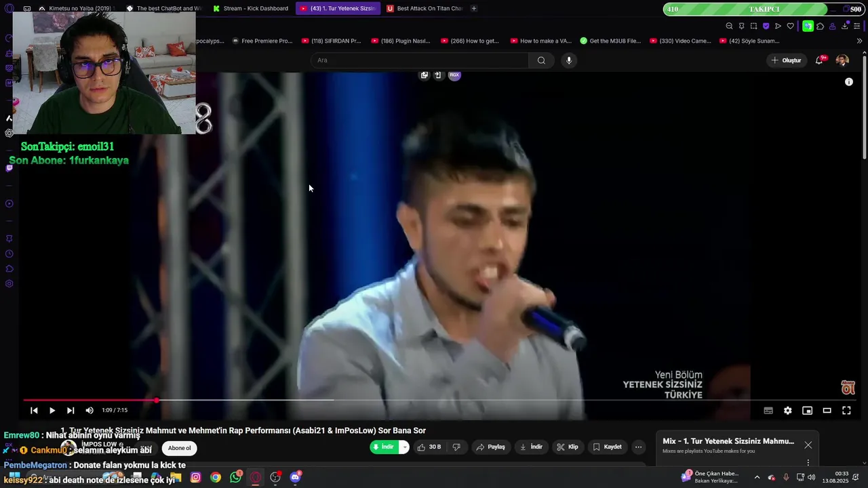Dislike the video thumbs-down

[456, 447]
